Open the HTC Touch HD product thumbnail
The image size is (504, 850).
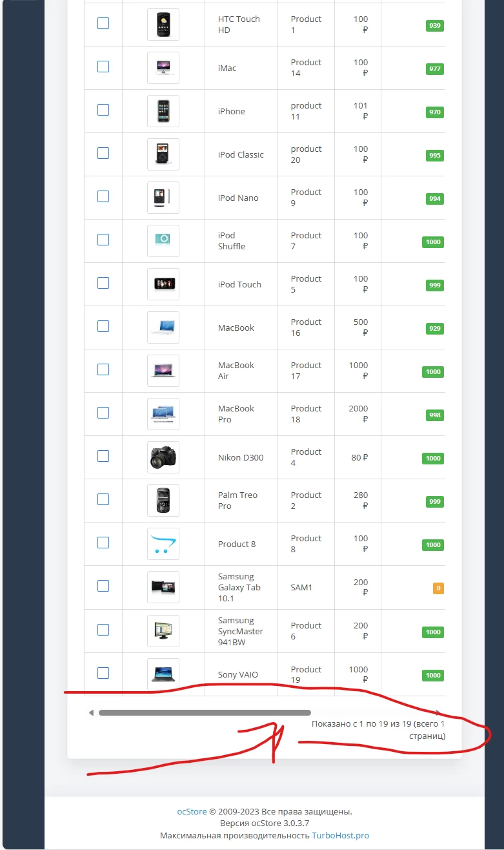(163, 25)
